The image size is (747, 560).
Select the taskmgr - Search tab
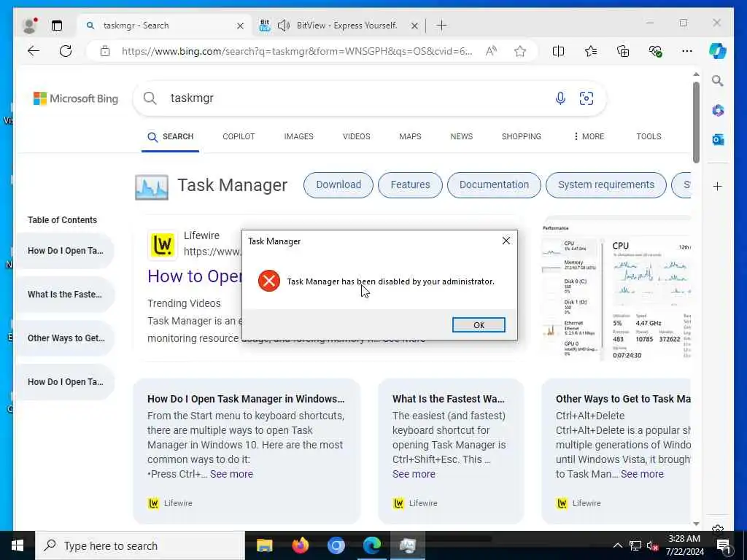(165, 26)
